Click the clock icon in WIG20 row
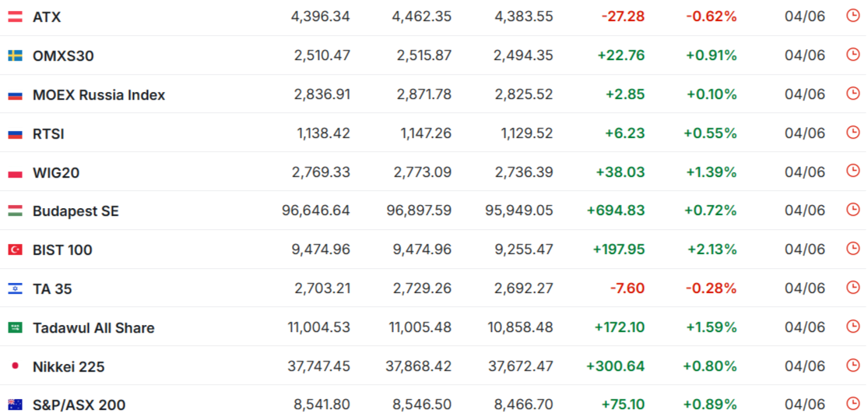 click(x=853, y=171)
